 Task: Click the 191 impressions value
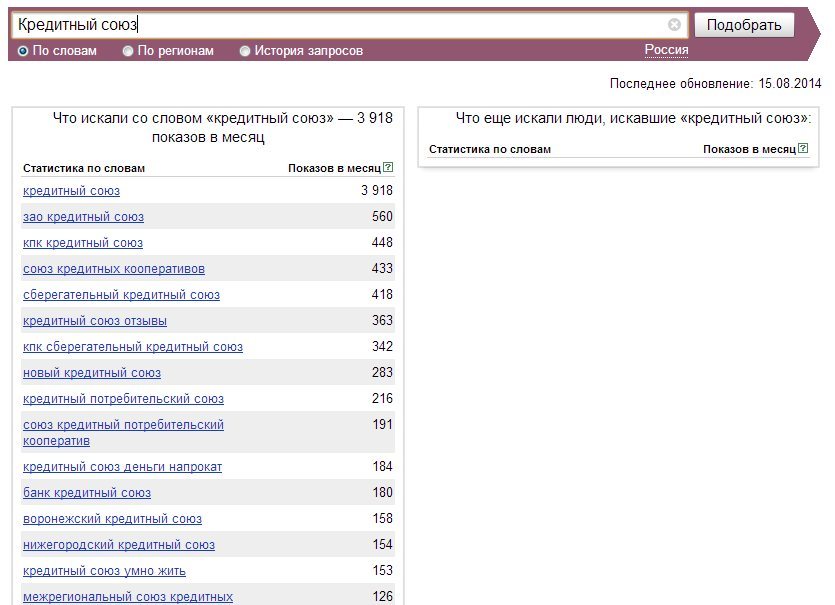point(382,426)
